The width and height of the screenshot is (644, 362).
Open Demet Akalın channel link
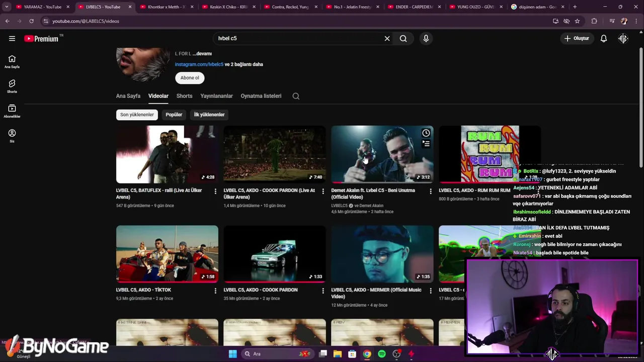(371, 206)
